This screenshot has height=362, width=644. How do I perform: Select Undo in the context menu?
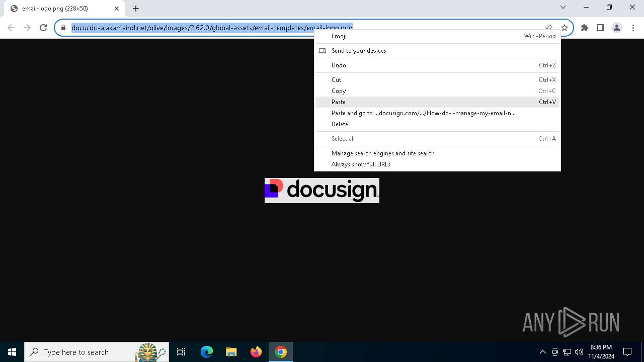click(x=437, y=65)
